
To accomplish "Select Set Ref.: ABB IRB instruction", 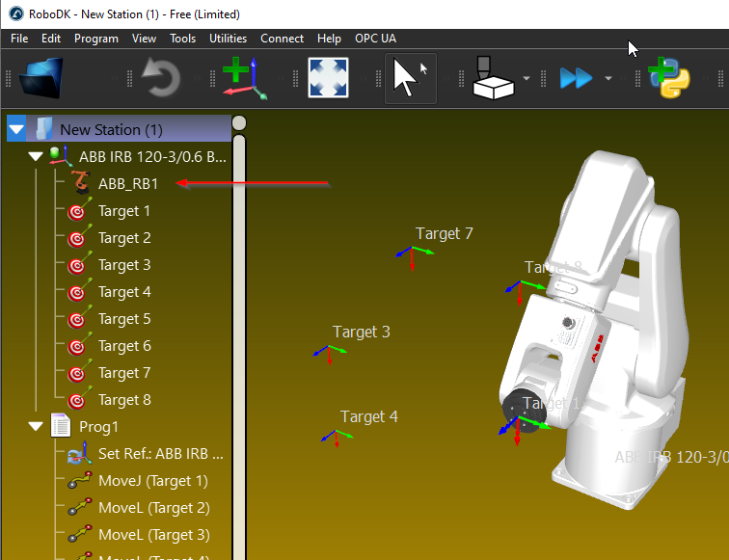I will click(160, 454).
